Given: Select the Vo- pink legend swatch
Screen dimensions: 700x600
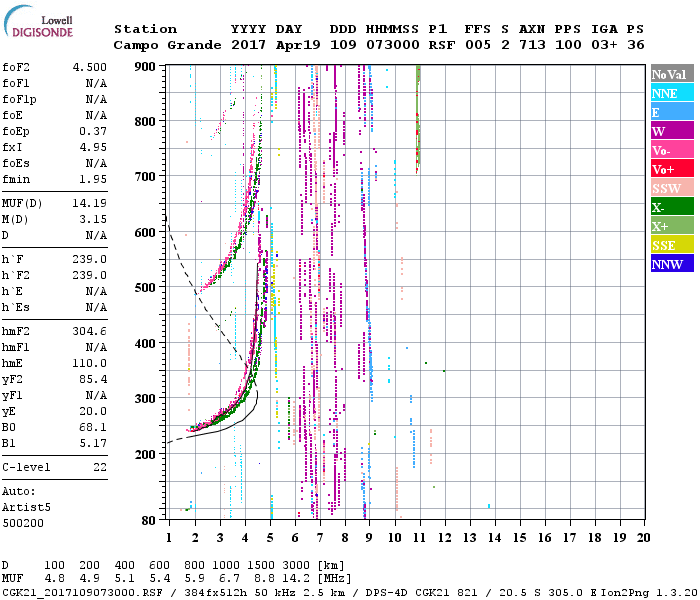Looking at the screenshot, I should tap(672, 150).
